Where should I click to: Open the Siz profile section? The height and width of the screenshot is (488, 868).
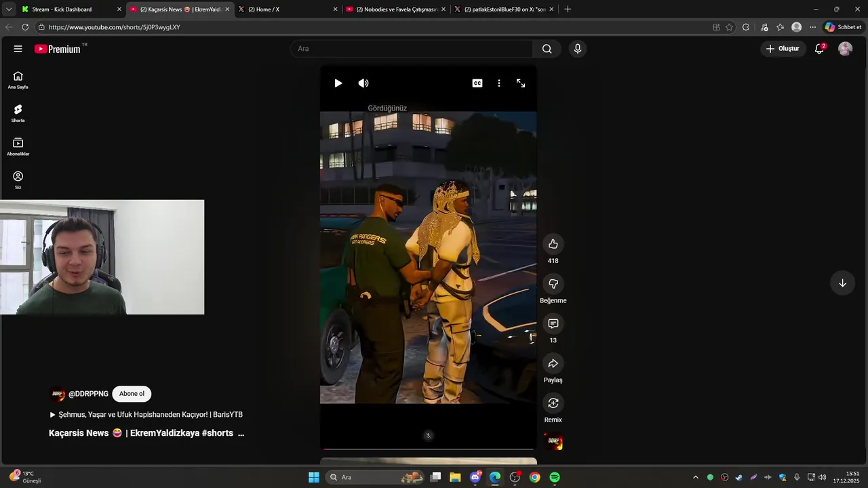(18, 180)
